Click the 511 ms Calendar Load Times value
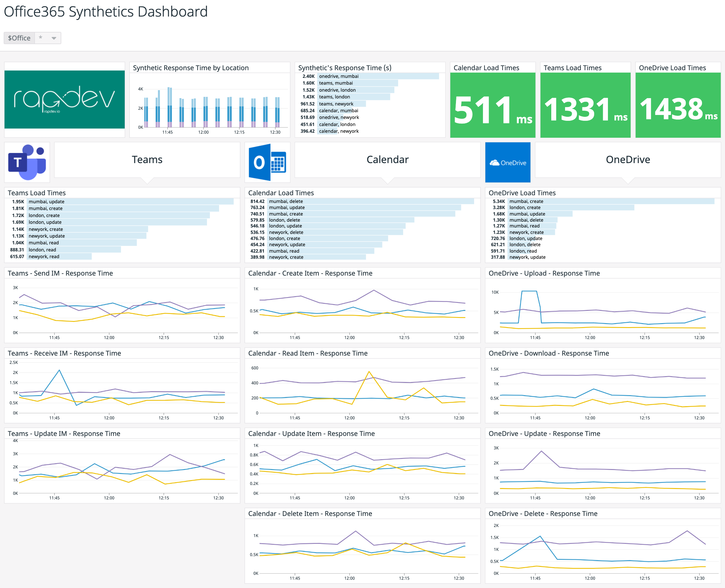Image resolution: width=725 pixels, height=588 pixels. pyautogui.click(x=493, y=110)
